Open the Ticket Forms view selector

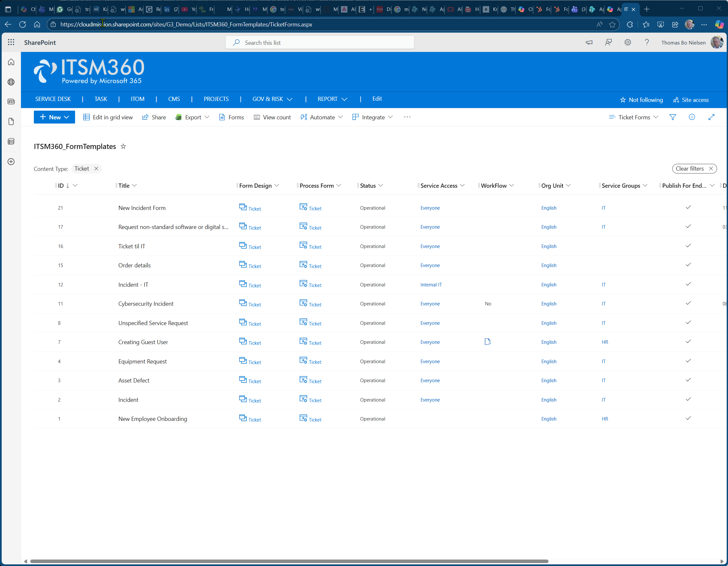click(633, 117)
